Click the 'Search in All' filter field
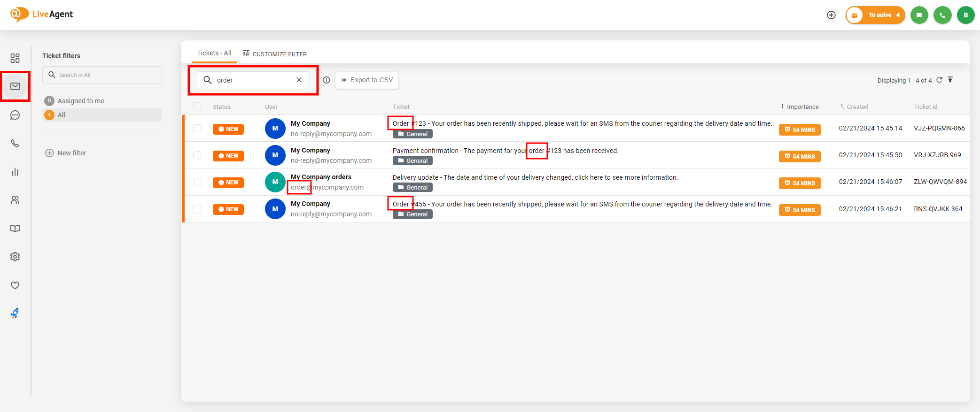The width and height of the screenshot is (980, 412). 102,75
